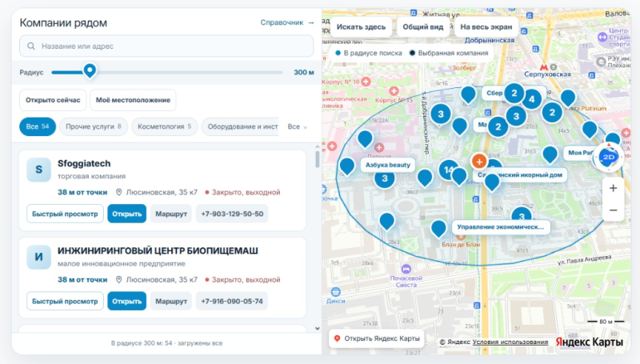Click the radius slider handle
Screen dimensions: 640x364
click(90, 70)
